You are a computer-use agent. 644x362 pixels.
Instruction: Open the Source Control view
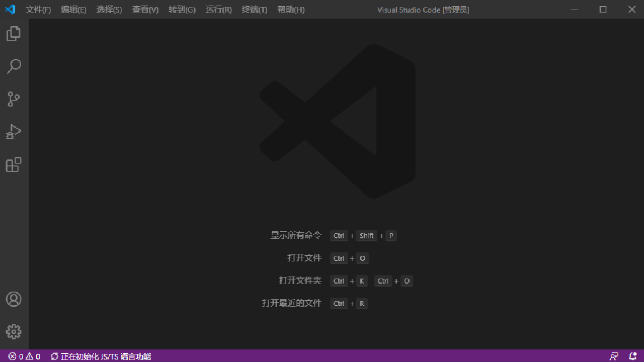pos(14,99)
